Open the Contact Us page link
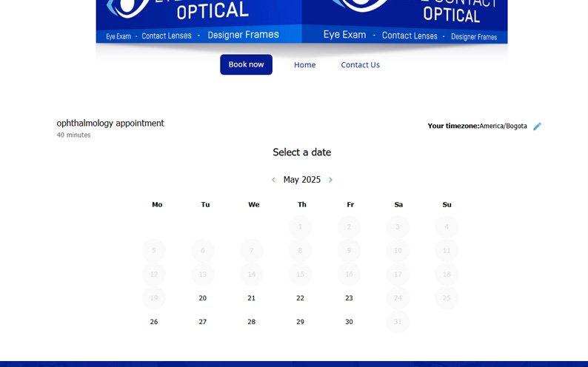The height and width of the screenshot is (367, 588). [x=360, y=65]
